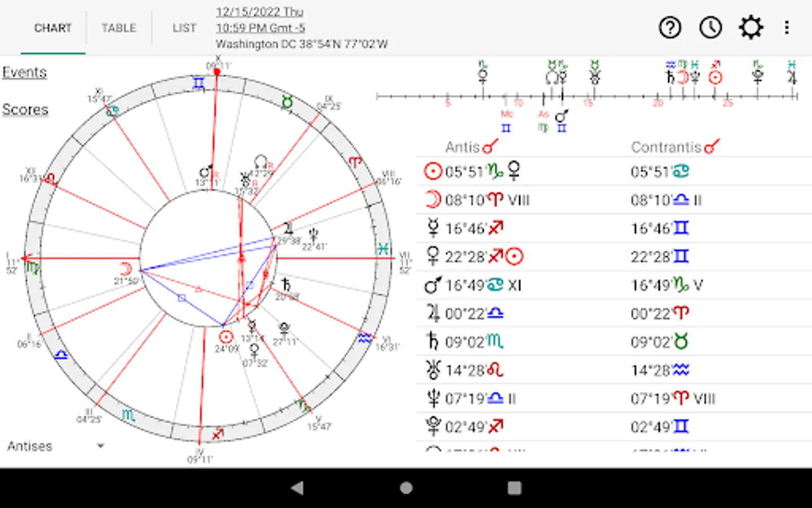Open the three-dot overflow menu

[787, 27]
